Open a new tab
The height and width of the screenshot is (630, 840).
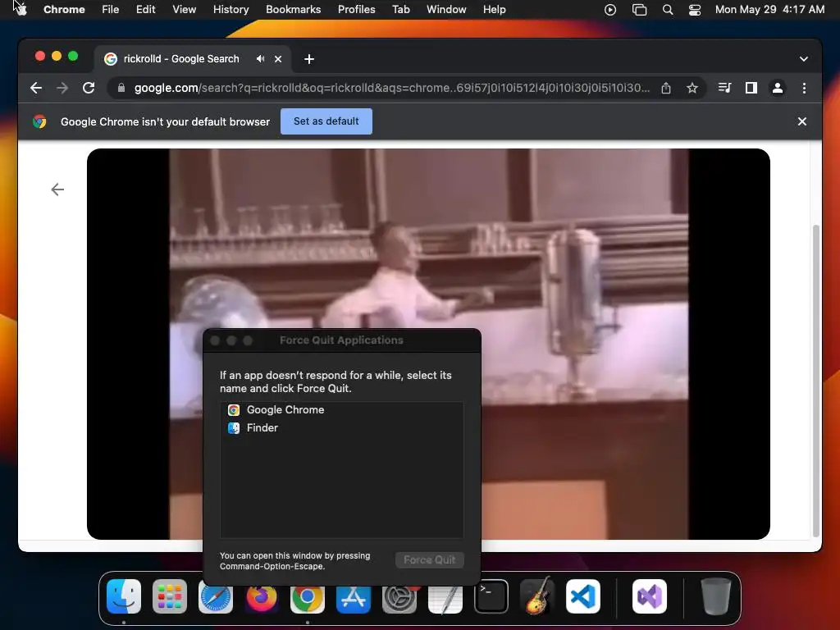(309, 59)
